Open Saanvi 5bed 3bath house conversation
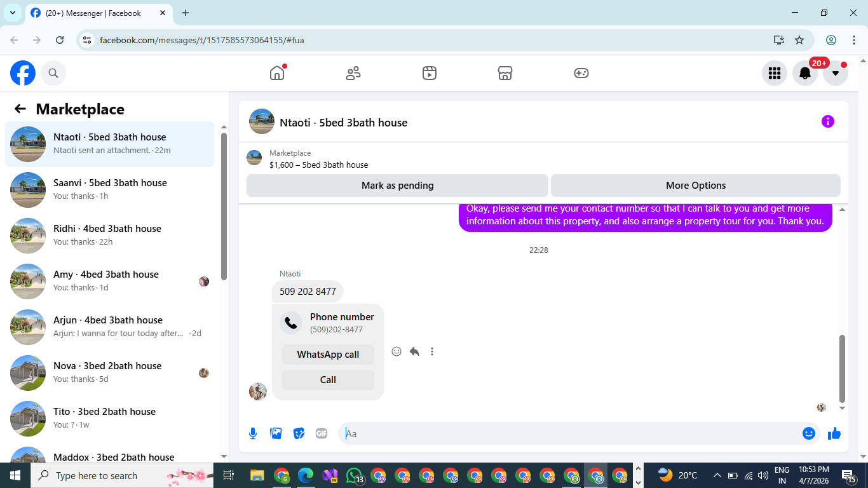 109,190
